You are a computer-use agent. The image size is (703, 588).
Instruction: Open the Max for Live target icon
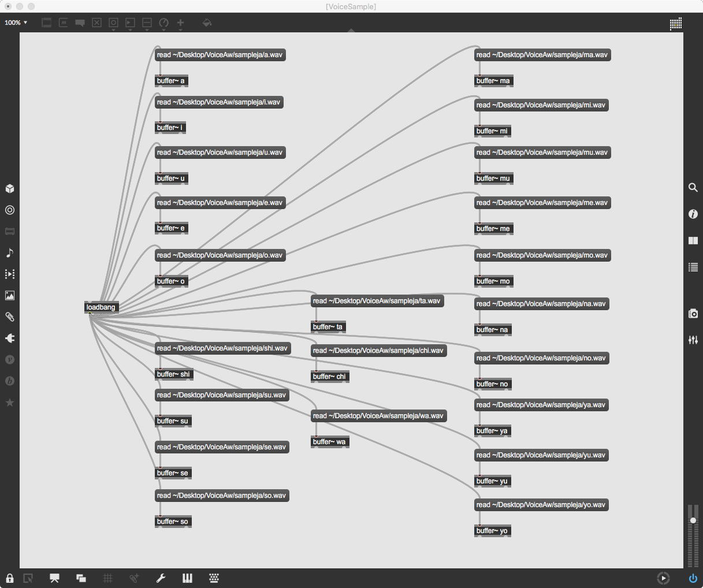click(x=10, y=210)
